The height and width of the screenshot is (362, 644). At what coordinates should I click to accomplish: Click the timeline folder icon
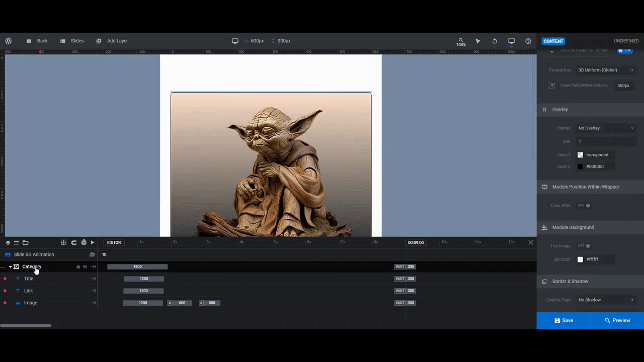[x=26, y=243]
